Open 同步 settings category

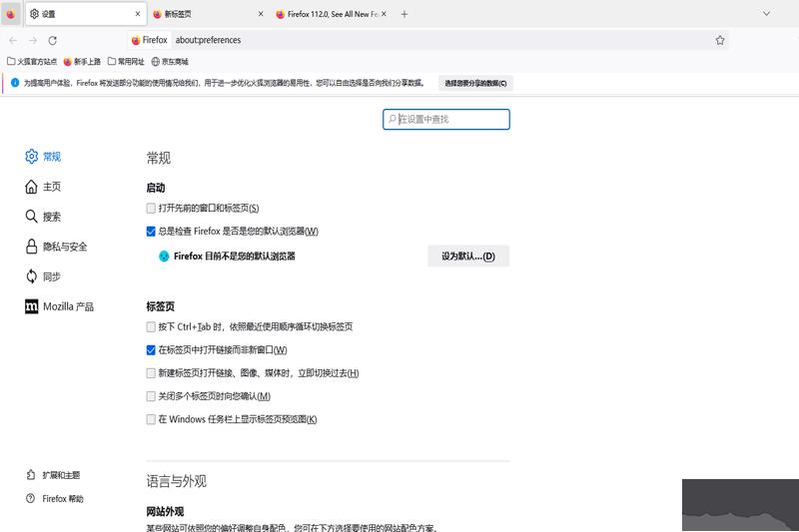click(x=43, y=276)
